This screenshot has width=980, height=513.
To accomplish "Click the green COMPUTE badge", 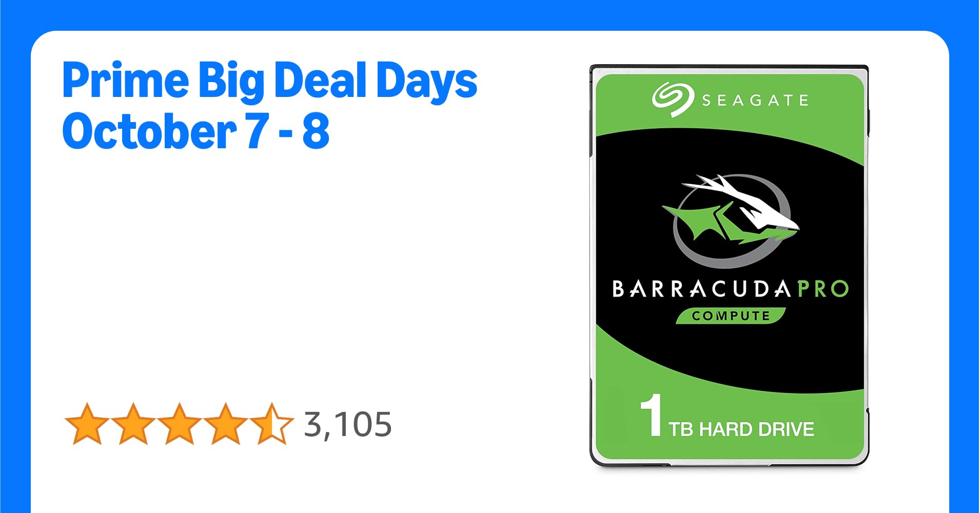I will [731, 315].
